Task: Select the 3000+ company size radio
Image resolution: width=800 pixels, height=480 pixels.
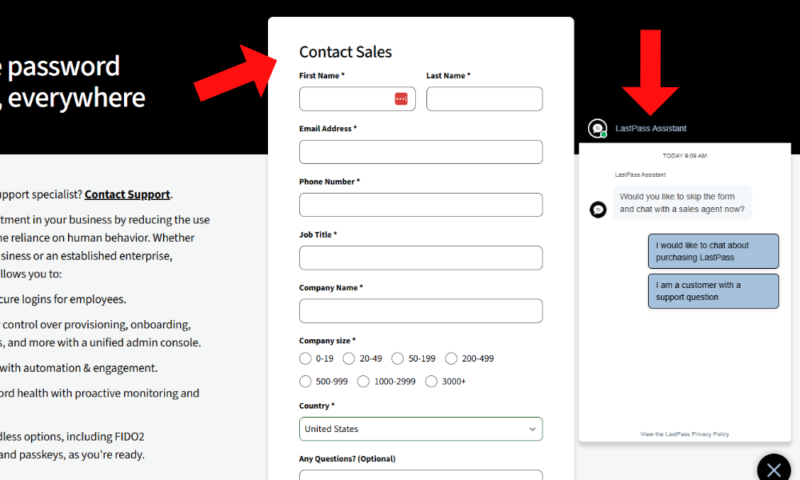Action: click(x=431, y=382)
